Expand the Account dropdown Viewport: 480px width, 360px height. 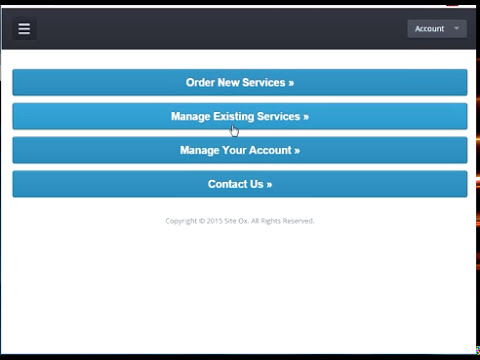coord(437,29)
